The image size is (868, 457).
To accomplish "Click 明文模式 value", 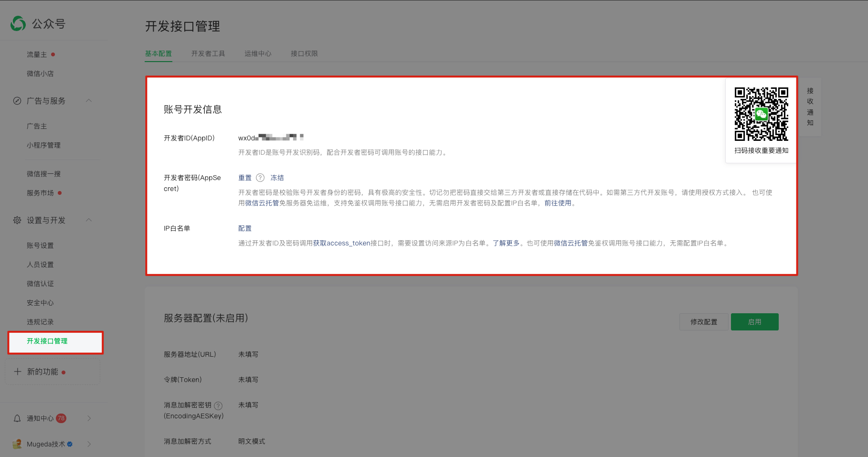I will coord(252,441).
